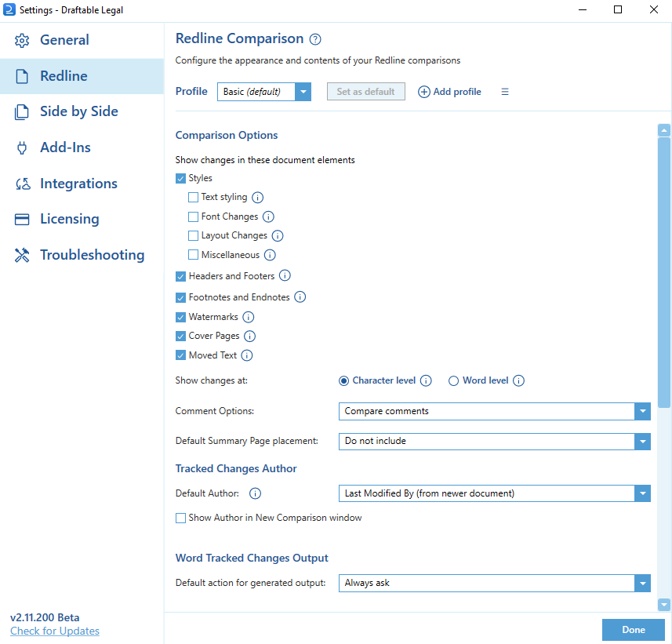
Task: Click the General gear icon
Action: [x=22, y=40]
